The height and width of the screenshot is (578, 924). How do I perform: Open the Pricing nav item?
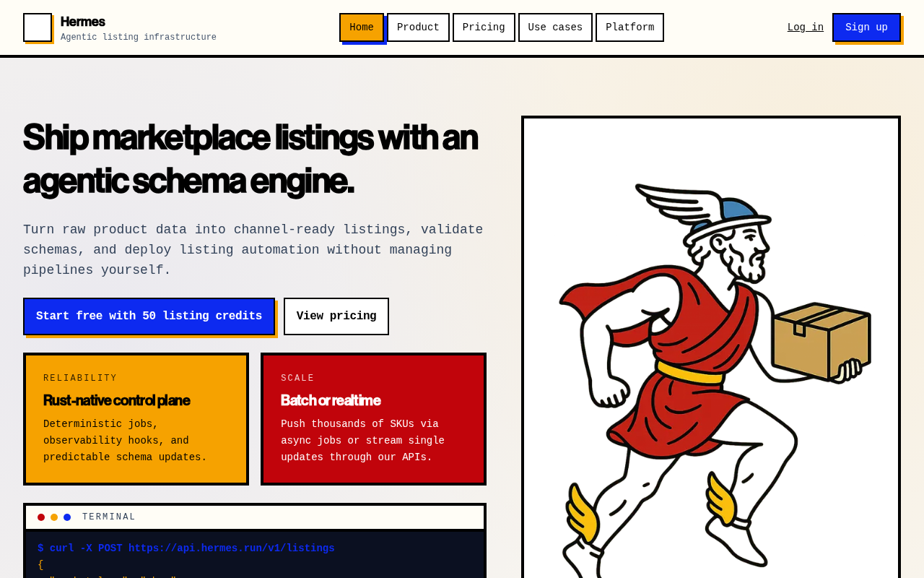484,27
